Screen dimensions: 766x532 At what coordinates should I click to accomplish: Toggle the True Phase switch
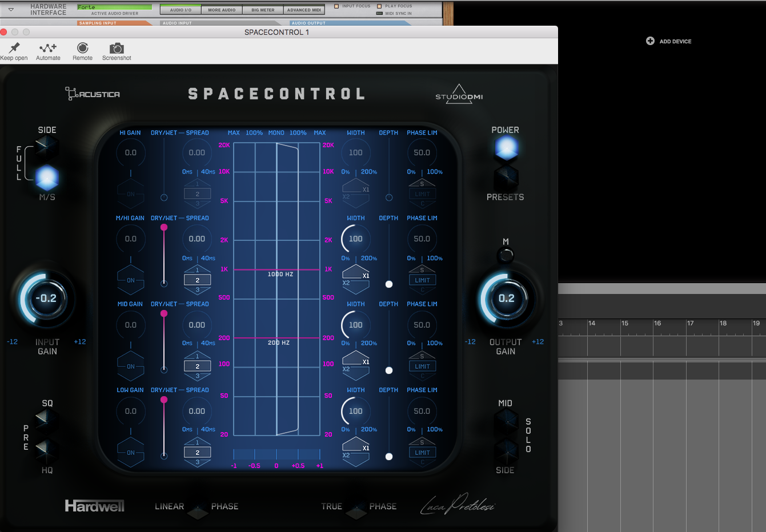tap(356, 510)
